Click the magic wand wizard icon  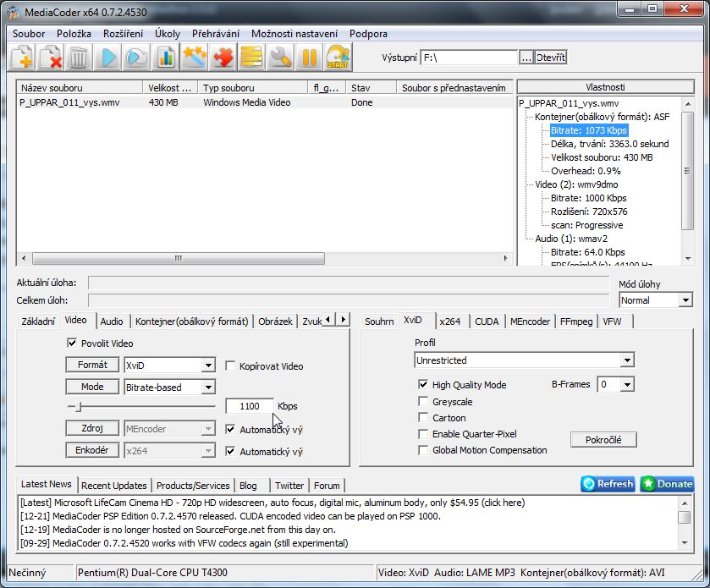pyautogui.click(x=195, y=58)
